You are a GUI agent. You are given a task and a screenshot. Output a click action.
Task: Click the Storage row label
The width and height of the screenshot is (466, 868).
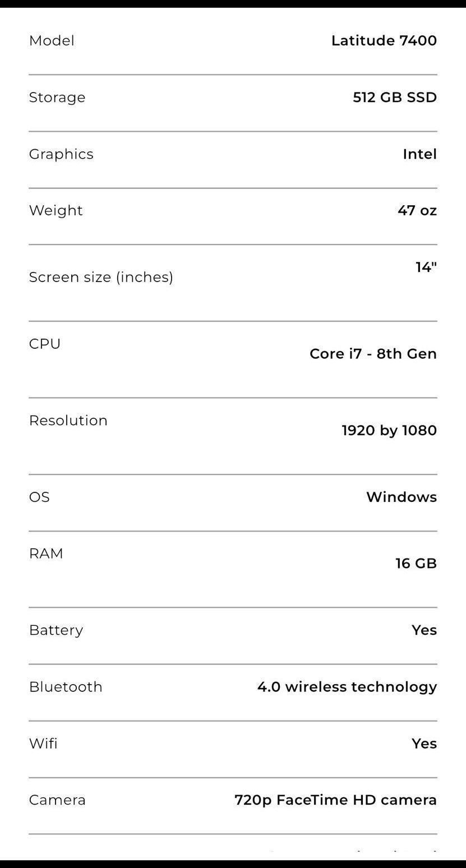pyautogui.click(x=57, y=98)
